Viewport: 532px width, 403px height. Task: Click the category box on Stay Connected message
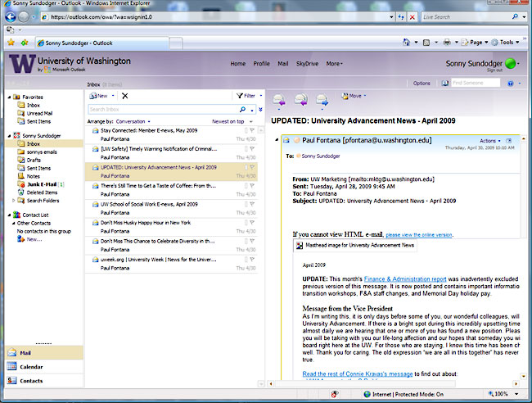point(246,130)
